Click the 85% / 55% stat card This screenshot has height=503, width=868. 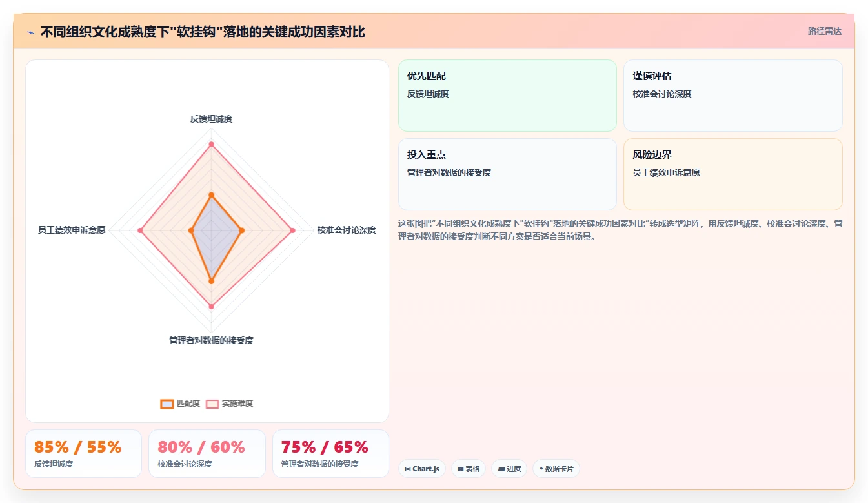coord(83,453)
